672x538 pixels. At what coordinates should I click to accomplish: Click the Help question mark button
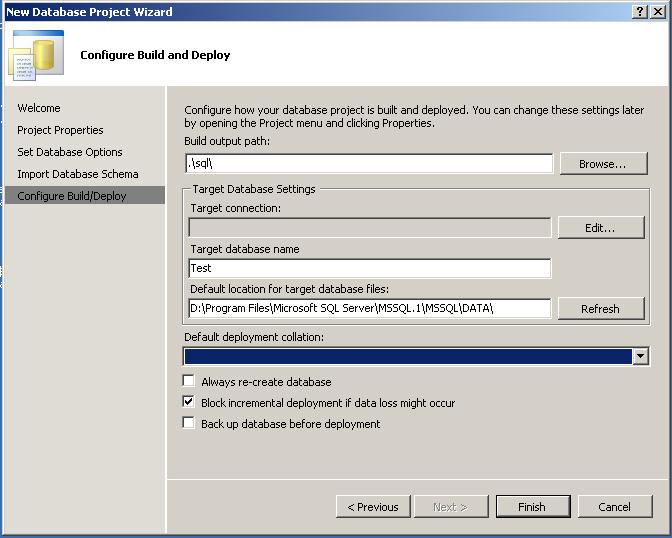(x=639, y=12)
